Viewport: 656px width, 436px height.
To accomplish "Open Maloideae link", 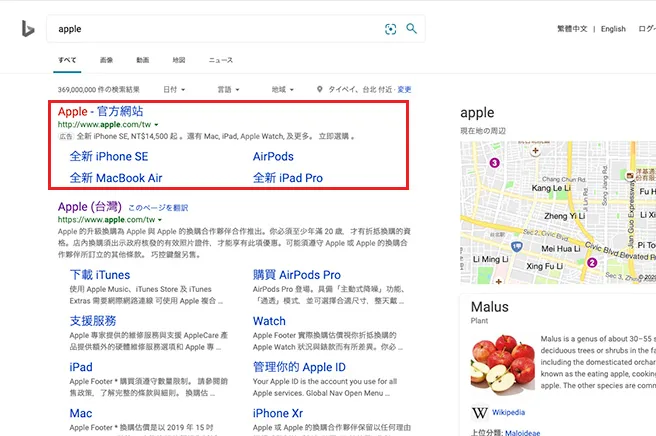I will pyautogui.click(x=523, y=433).
